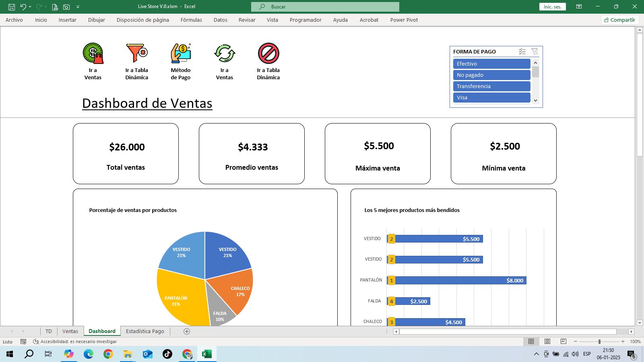Toggle the Efectivo slicer option
644x362 pixels.
point(491,64)
